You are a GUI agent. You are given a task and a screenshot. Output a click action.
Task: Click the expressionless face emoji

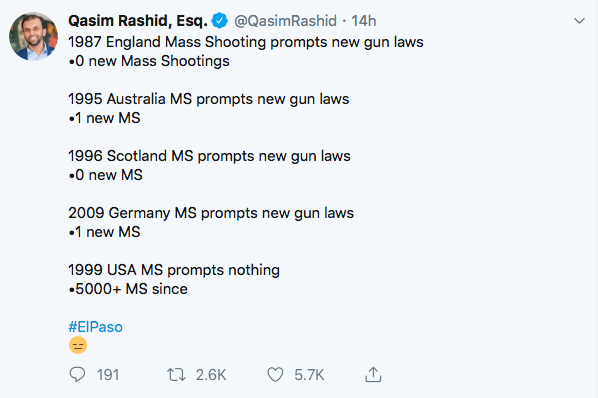click(x=78, y=345)
